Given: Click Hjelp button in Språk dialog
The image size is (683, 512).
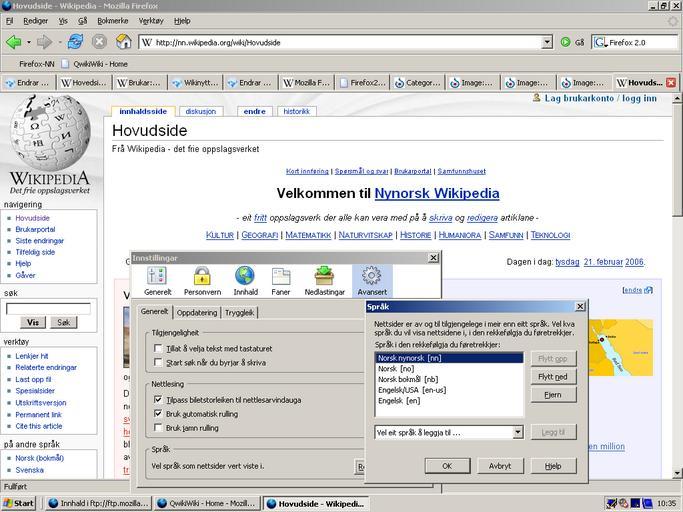Looking at the screenshot, I should tap(553, 466).
